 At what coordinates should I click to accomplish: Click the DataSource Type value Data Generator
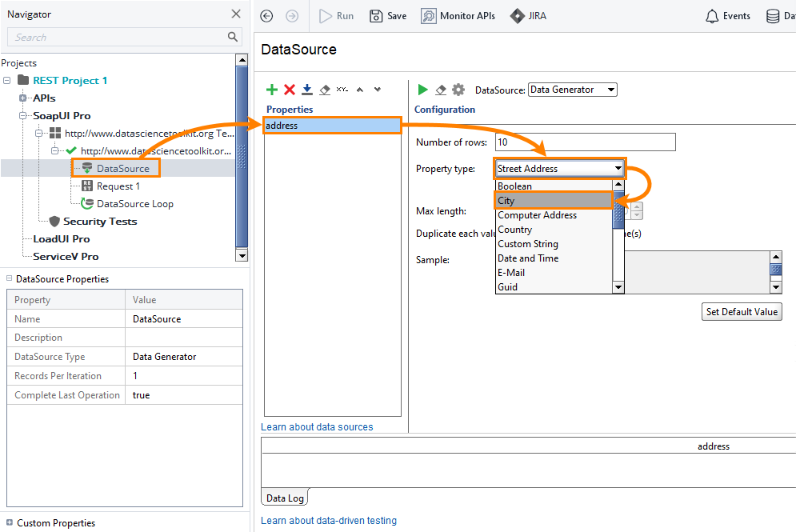(184, 357)
